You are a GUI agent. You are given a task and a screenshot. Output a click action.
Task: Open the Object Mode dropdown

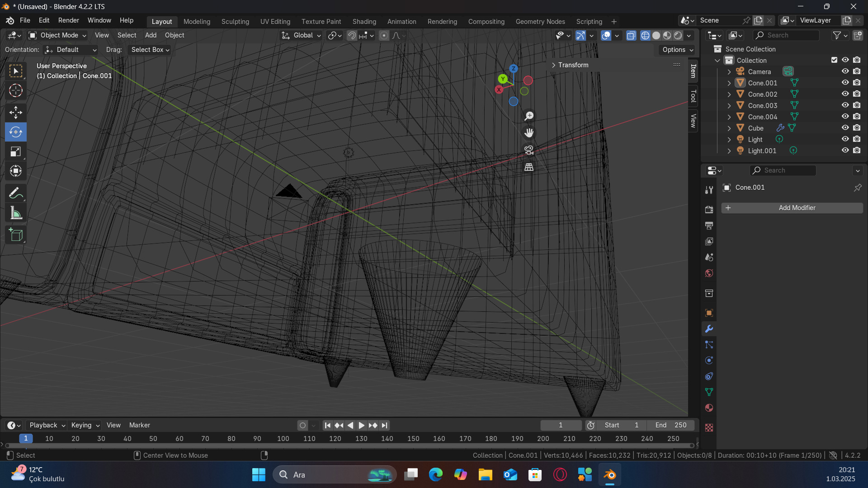(57, 35)
